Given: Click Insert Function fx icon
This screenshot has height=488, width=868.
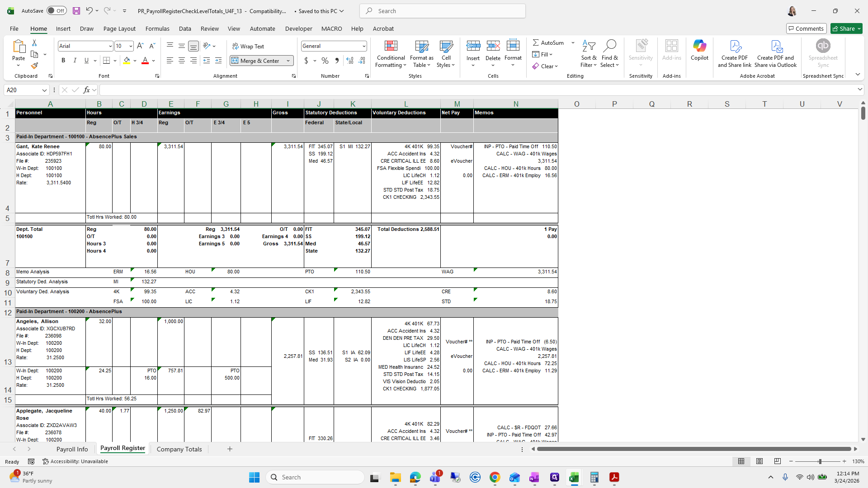Looking at the screenshot, I should point(86,90).
